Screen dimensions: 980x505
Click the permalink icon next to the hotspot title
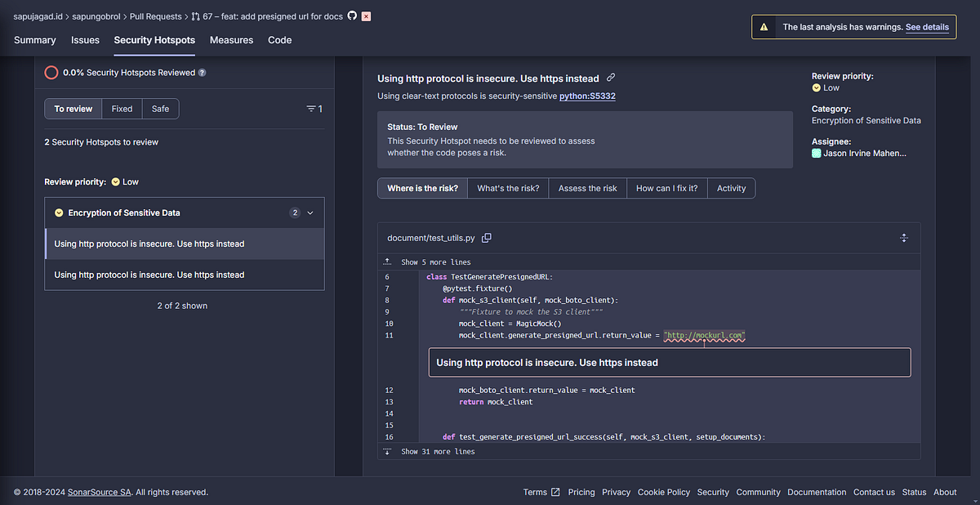[x=610, y=78]
